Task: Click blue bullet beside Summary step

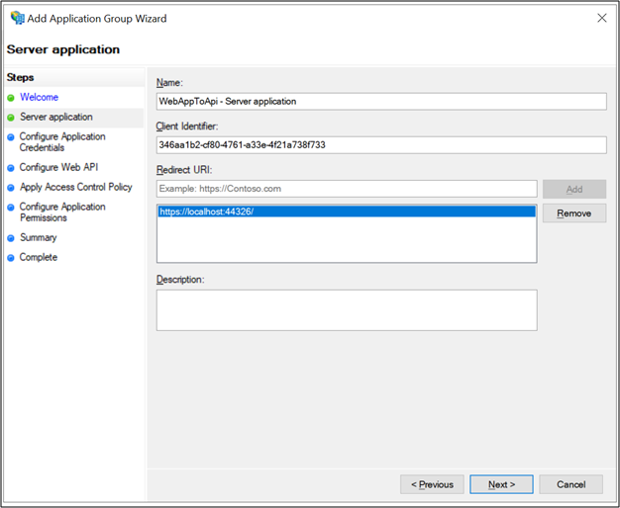Action: [11, 238]
